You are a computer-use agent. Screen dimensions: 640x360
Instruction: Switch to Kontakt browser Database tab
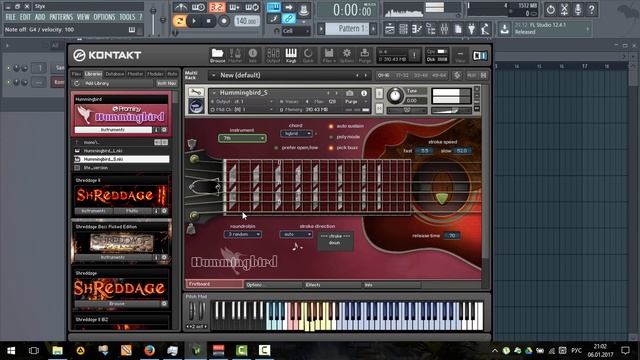[x=115, y=74]
